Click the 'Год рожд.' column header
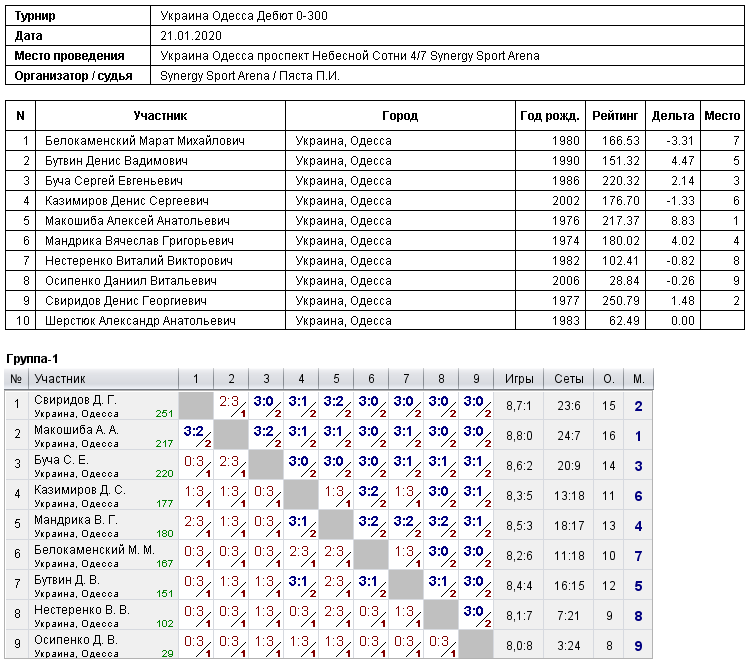The height and width of the screenshot is (664, 750). pyautogui.click(x=550, y=116)
